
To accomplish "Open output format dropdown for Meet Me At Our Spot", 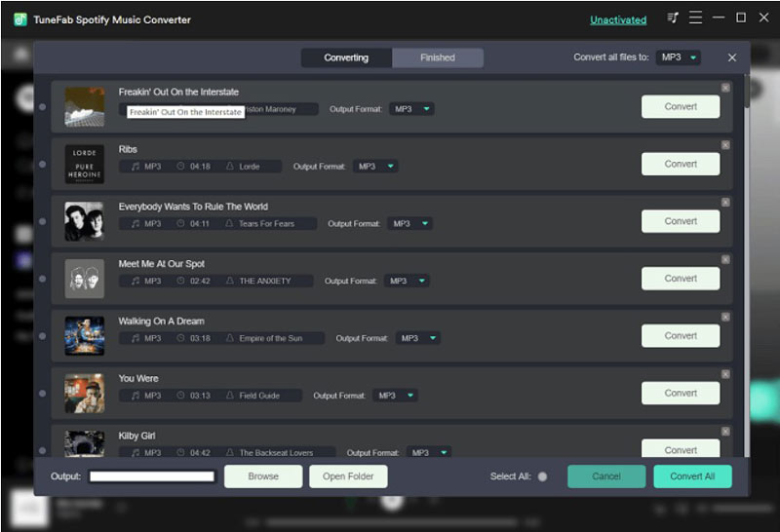I will [x=407, y=281].
